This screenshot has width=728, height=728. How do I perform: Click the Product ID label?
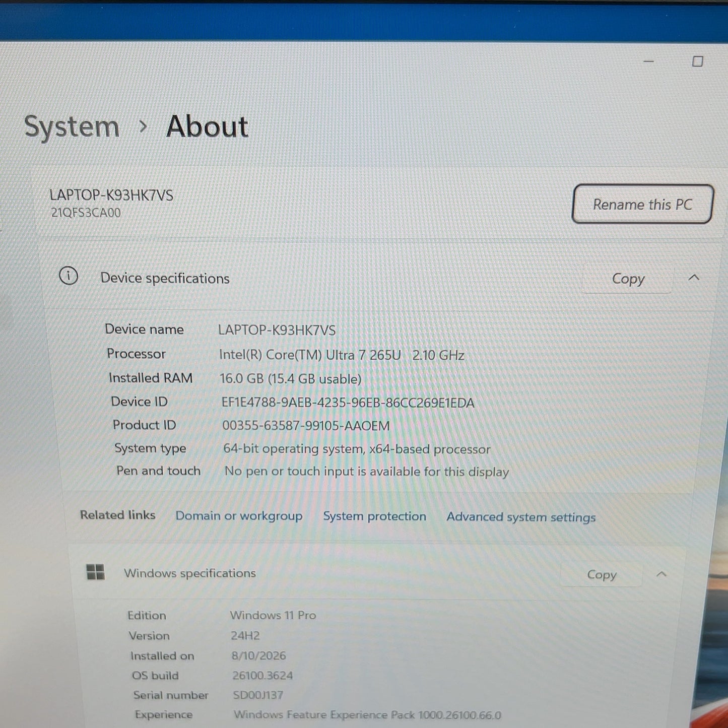tap(144, 425)
